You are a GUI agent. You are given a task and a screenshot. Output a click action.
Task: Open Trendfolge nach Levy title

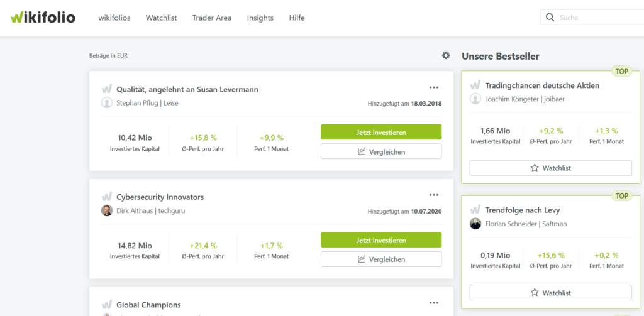[x=523, y=210]
